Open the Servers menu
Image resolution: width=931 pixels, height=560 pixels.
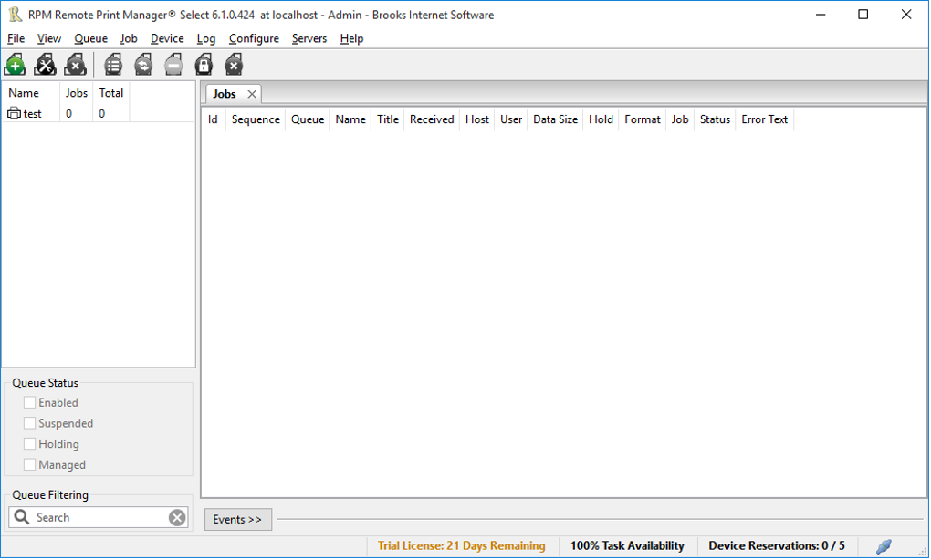coord(309,38)
